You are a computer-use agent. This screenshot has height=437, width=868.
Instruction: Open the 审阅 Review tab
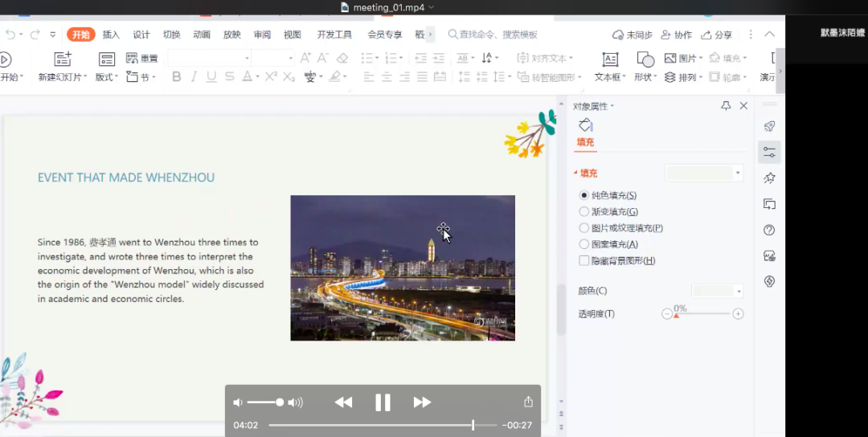(262, 35)
